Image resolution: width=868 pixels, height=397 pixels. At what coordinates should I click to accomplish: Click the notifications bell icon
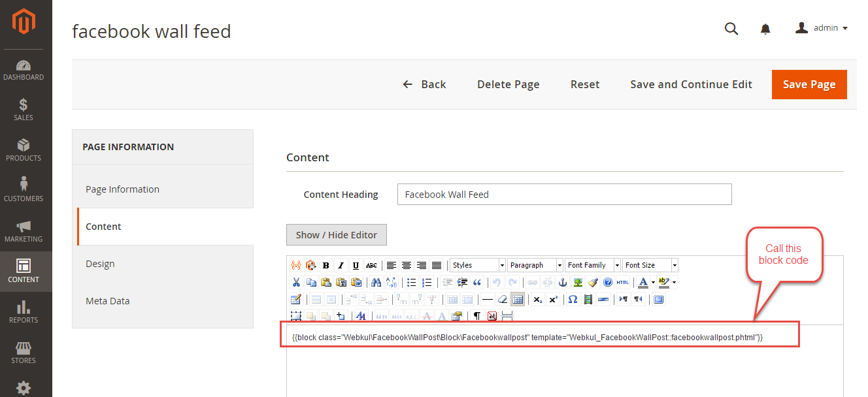(765, 29)
